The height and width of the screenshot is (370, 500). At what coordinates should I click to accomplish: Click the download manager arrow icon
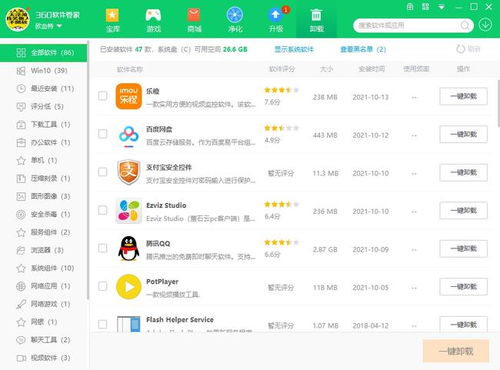[485, 25]
